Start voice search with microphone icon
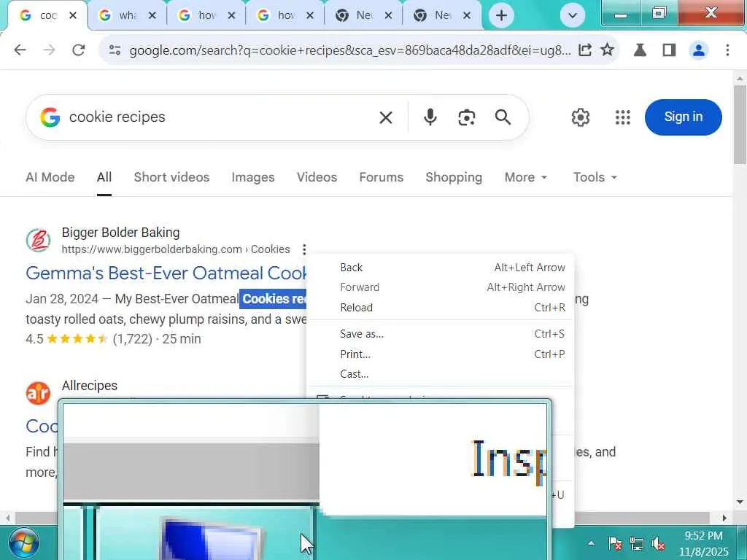The image size is (747, 560). [430, 117]
